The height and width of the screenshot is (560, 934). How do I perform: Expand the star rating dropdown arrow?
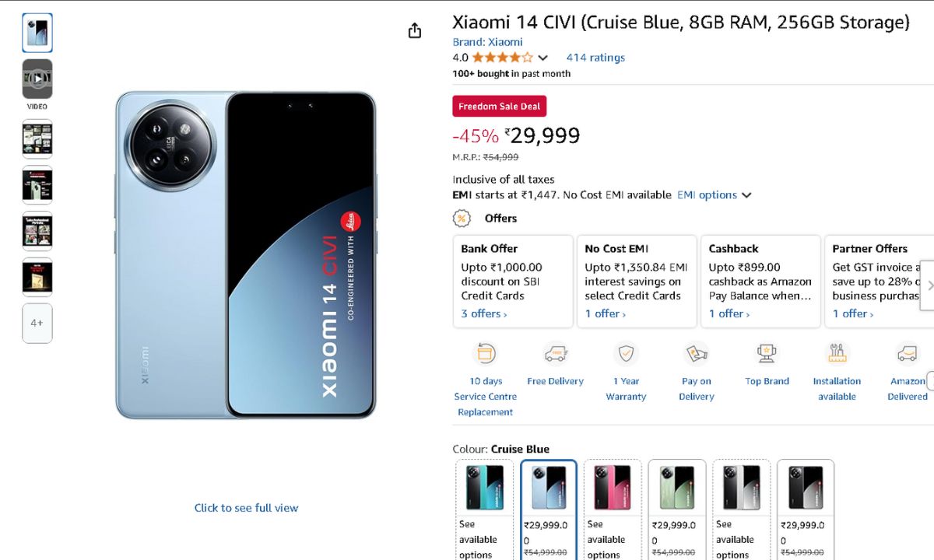click(543, 58)
